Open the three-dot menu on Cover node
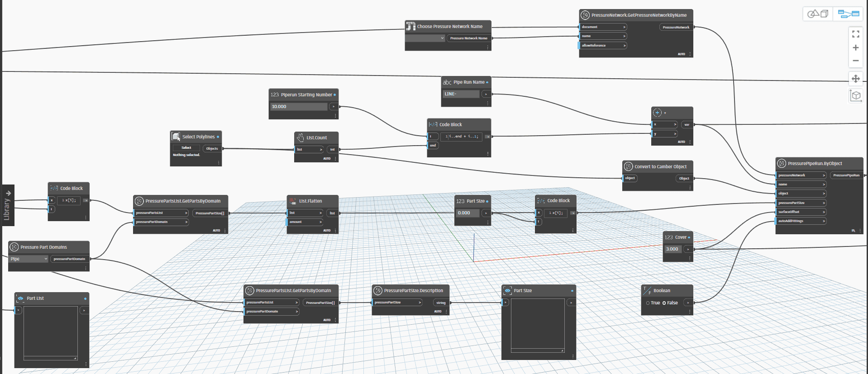 (690, 258)
